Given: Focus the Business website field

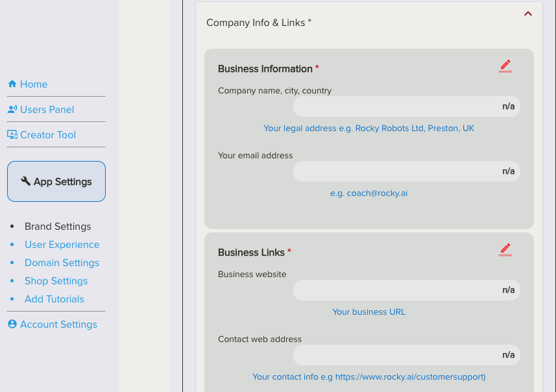Looking at the screenshot, I should click(x=406, y=290).
